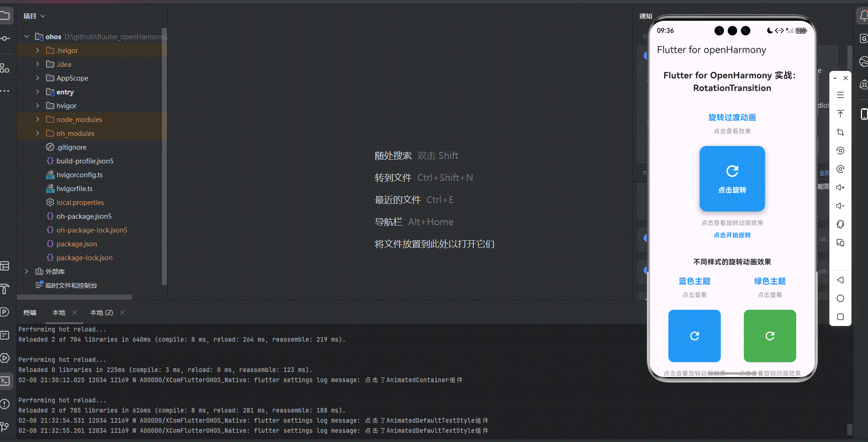Tap the 绿色主题 label
Image resolution: width=868 pixels, height=442 pixels.
coord(770,281)
